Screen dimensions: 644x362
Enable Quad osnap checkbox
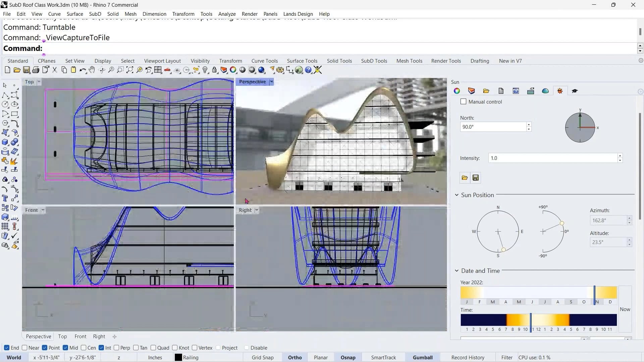pos(153,348)
